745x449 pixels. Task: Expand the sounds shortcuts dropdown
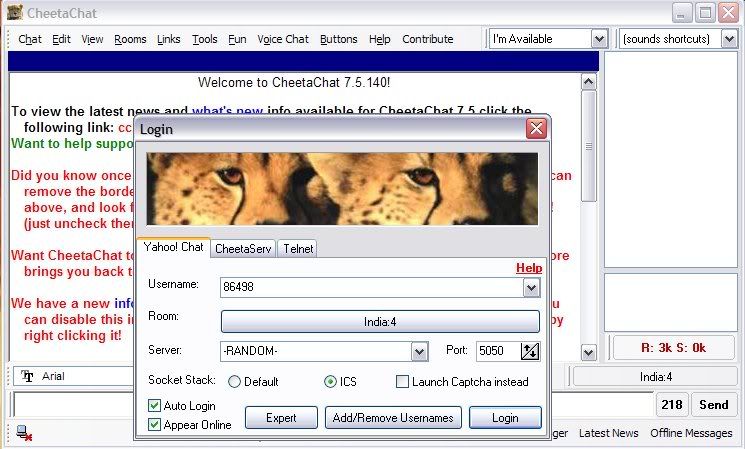tap(728, 39)
